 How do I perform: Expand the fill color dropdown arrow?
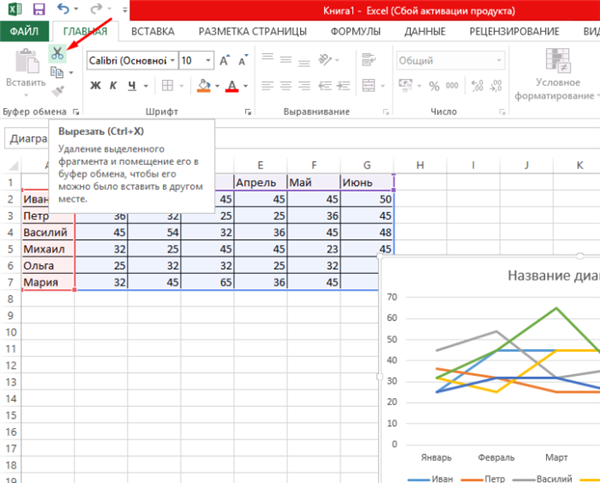tap(217, 86)
